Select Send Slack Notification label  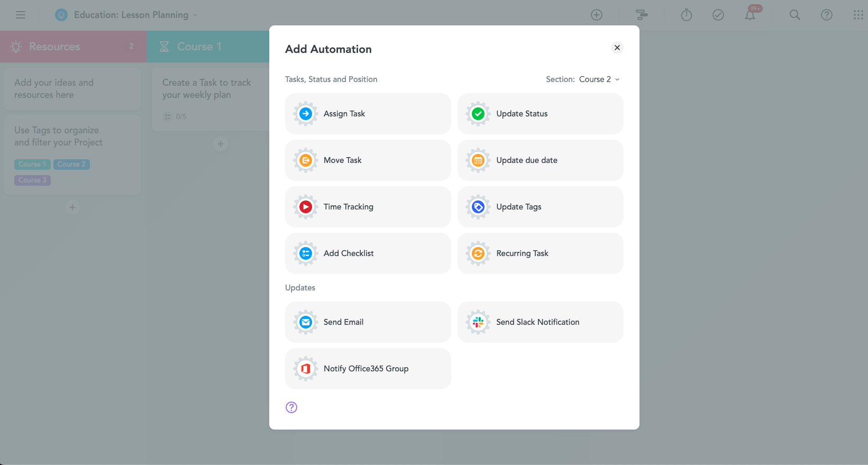pyautogui.click(x=537, y=322)
